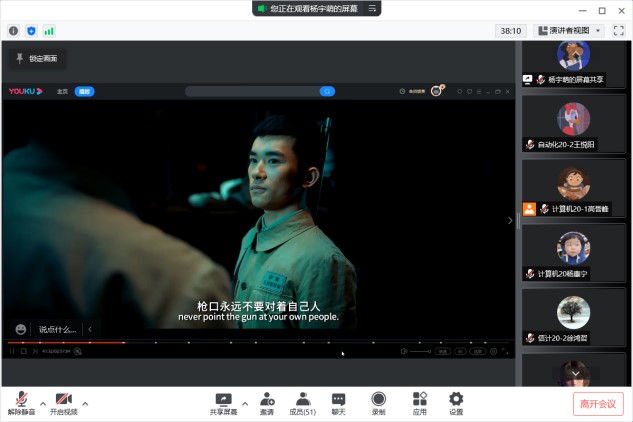Turn on video (开启视频)
The width and height of the screenshot is (633, 422).
click(x=64, y=403)
